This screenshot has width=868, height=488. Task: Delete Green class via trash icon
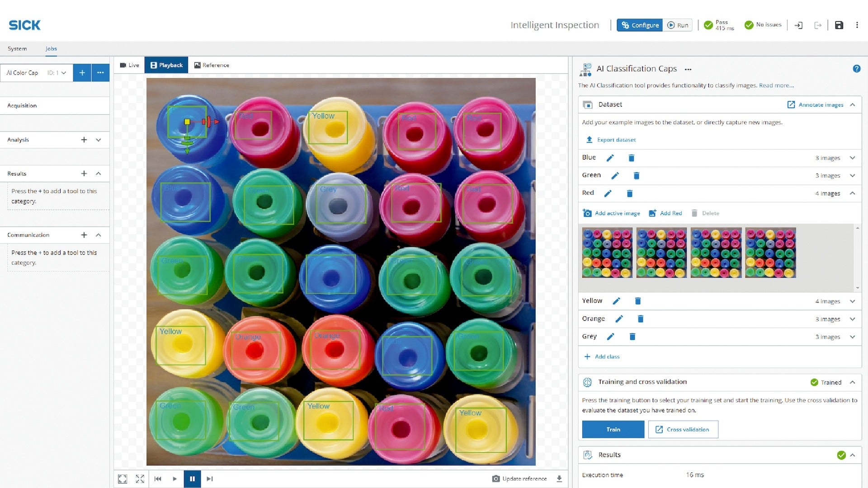pyautogui.click(x=636, y=175)
